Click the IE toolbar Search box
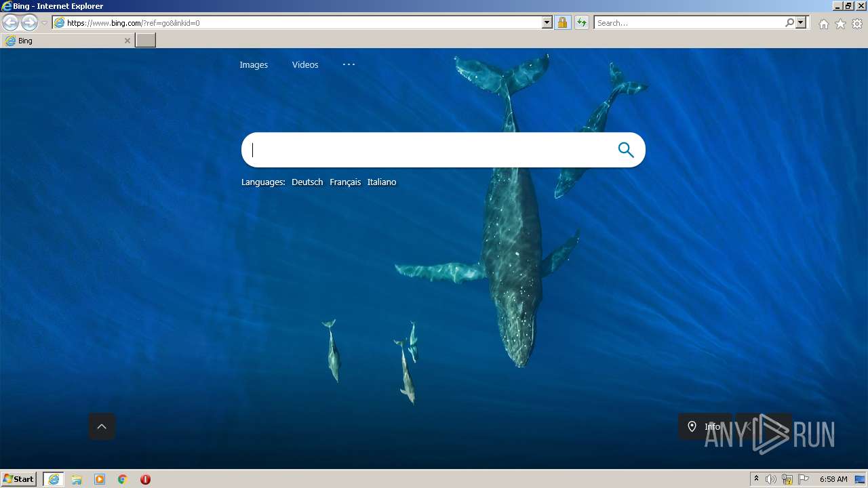The width and height of the screenshot is (868, 488). (689, 23)
